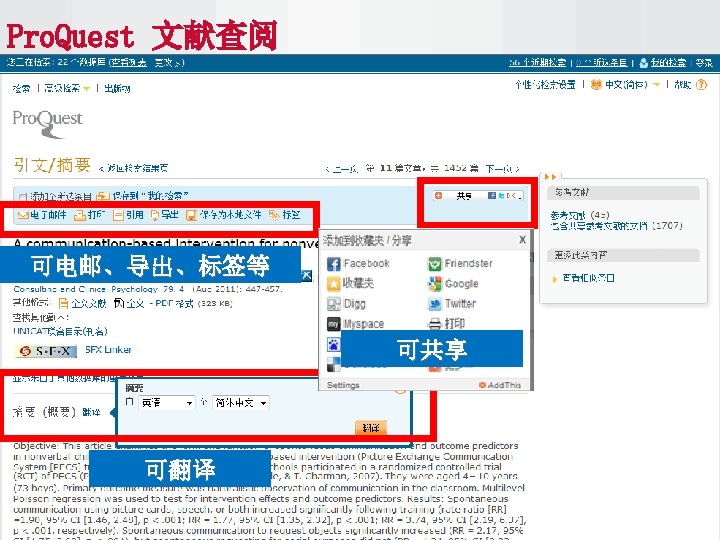Share via Twitter in the popup
The height and width of the screenshot is (540, 720).
[x=452, y=304]
